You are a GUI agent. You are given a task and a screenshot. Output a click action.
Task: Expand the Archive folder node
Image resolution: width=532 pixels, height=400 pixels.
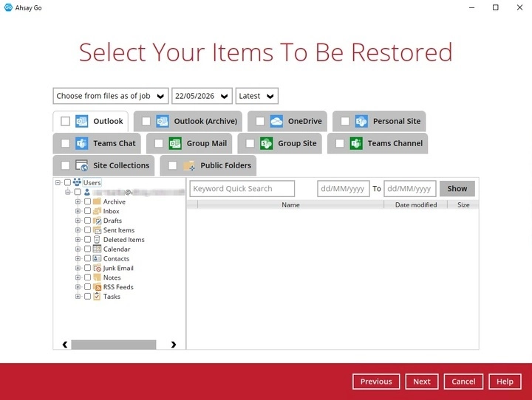coord(78,201)
